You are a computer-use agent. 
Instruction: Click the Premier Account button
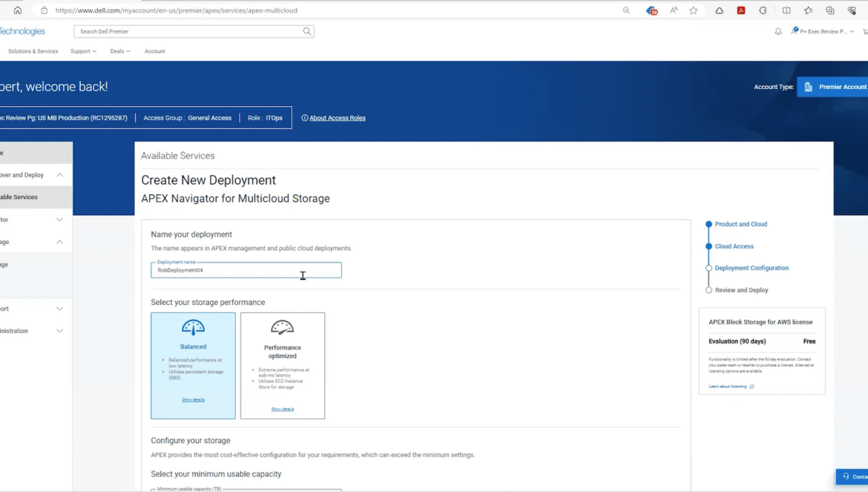pyautogui.click(x=832, y=87)
